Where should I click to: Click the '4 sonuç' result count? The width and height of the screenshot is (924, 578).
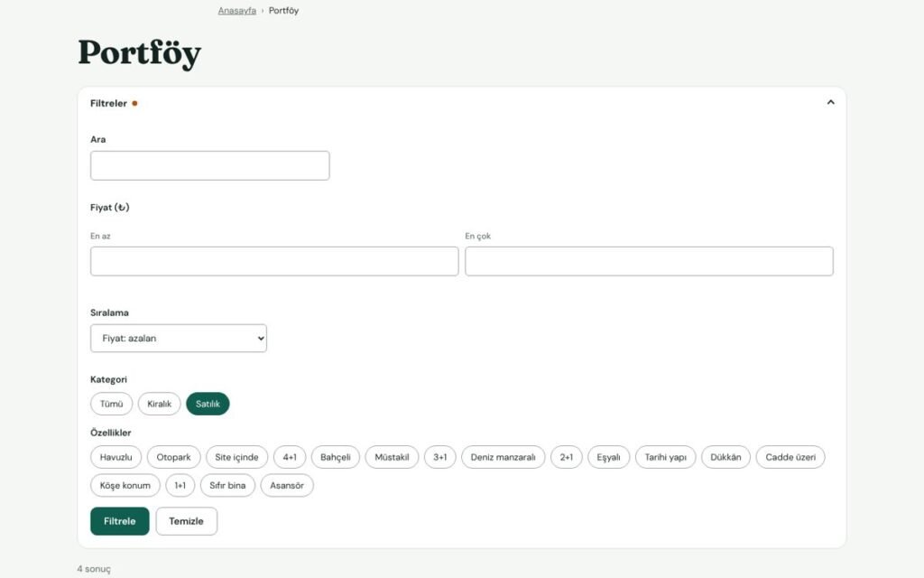click(94, 569)
